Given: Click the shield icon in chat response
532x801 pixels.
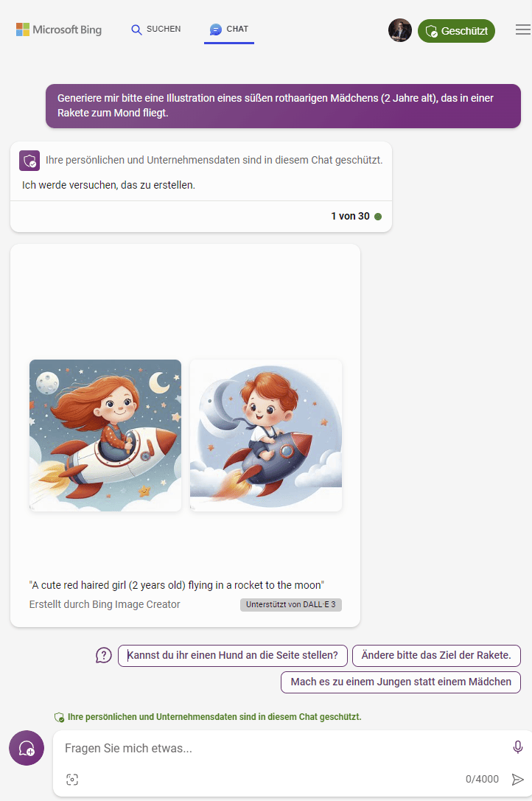Looking at the screenshot, I should (x=29, y=161).
